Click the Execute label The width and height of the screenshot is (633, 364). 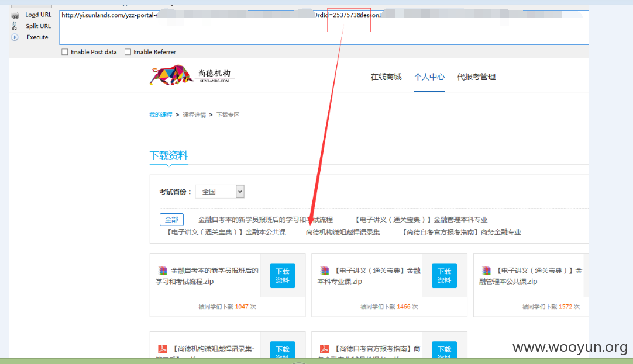(x=37, y=37)
